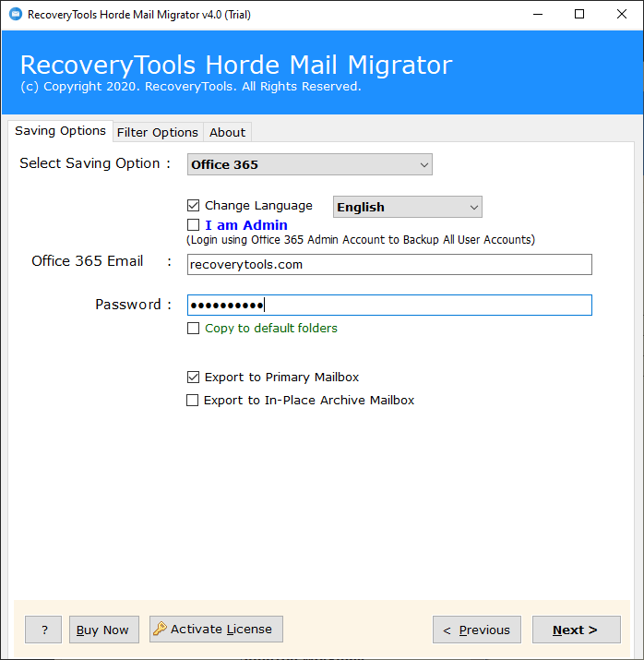Check Copy to default folders
644x660 pixels.
coord(193,328)
